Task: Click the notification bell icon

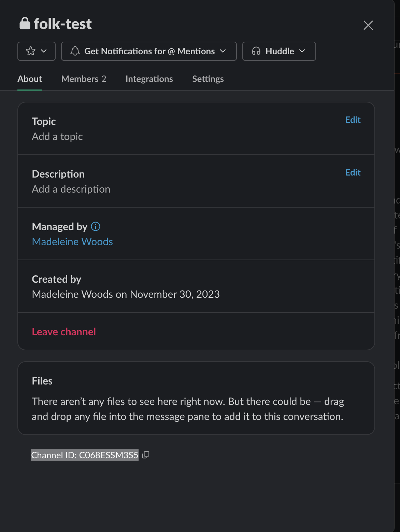Action: coord(75,51)
